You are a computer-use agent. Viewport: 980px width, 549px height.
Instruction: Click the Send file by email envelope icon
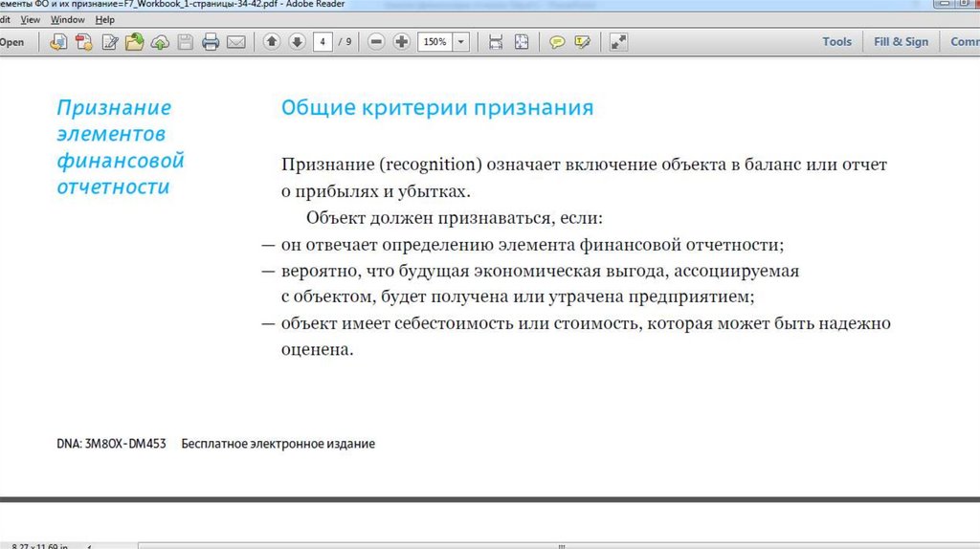coord(235,42)
